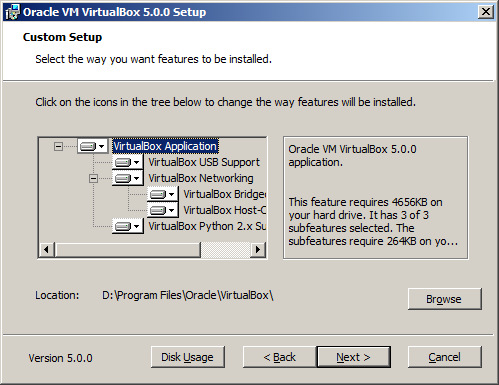Screen dimensions: 499x385
Task: Open the VirtualBox Python 2.x feature dropdown
Action: point(128,226)
